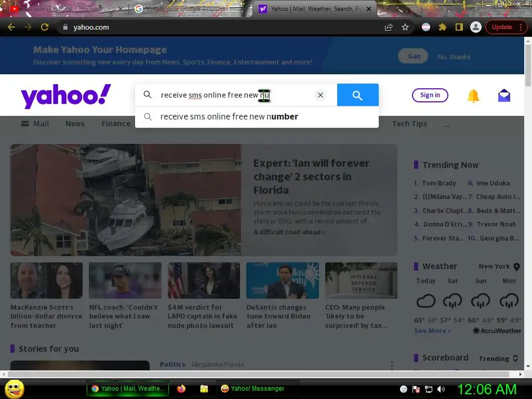Dismiss banner with No, thanks
Image resolution: width=532 pixels, height=399 pixels.
[x=454, y=57]
